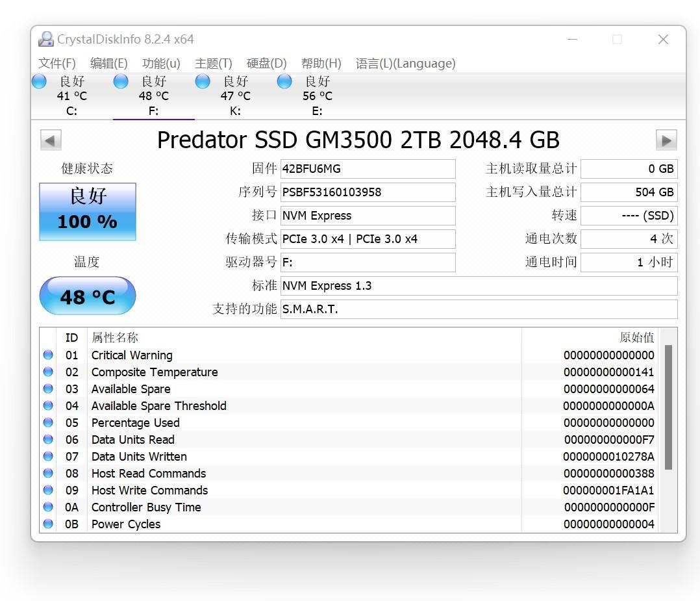Click the interface field NVM Express

[368, 215]
